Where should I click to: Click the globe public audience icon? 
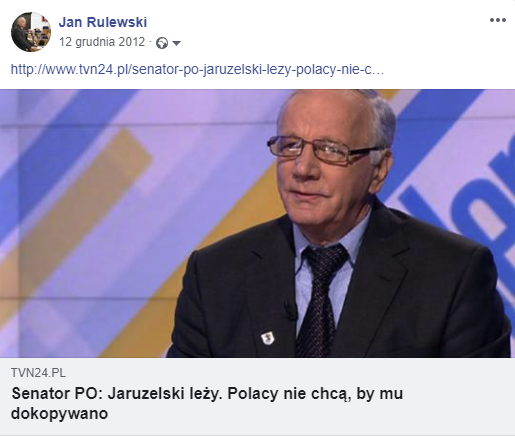pos(162,43)
